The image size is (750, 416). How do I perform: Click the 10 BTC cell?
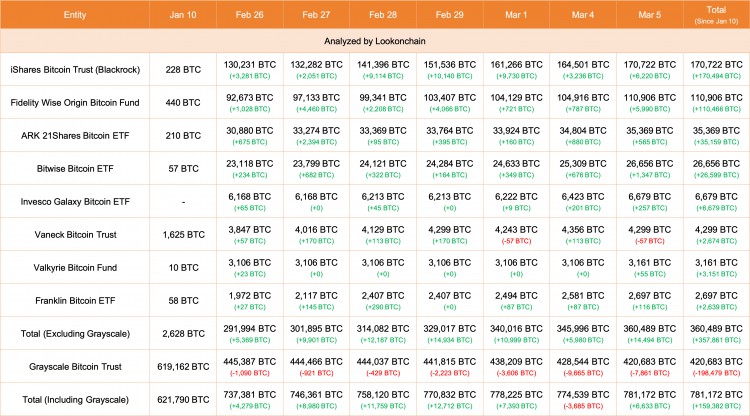pyautogui.click(x=183, y=267)
